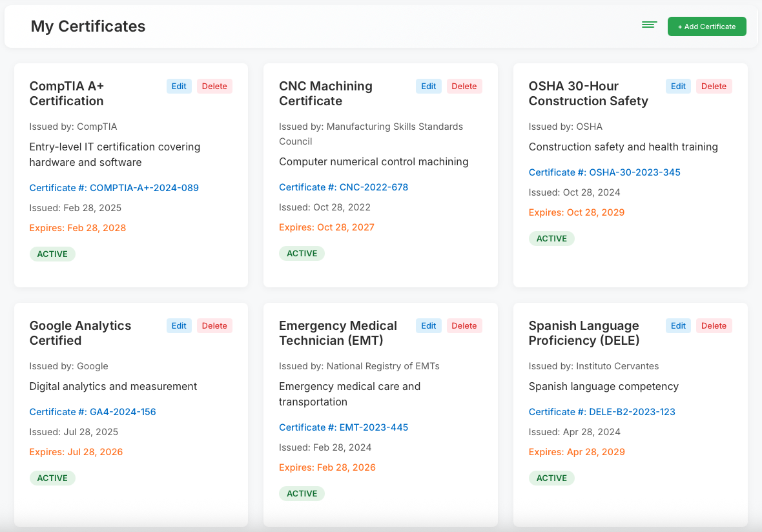762x532 pixels.
Task: Select the Spanish Language Proficiency (DELE) title
Action: (x=584, y=332)
